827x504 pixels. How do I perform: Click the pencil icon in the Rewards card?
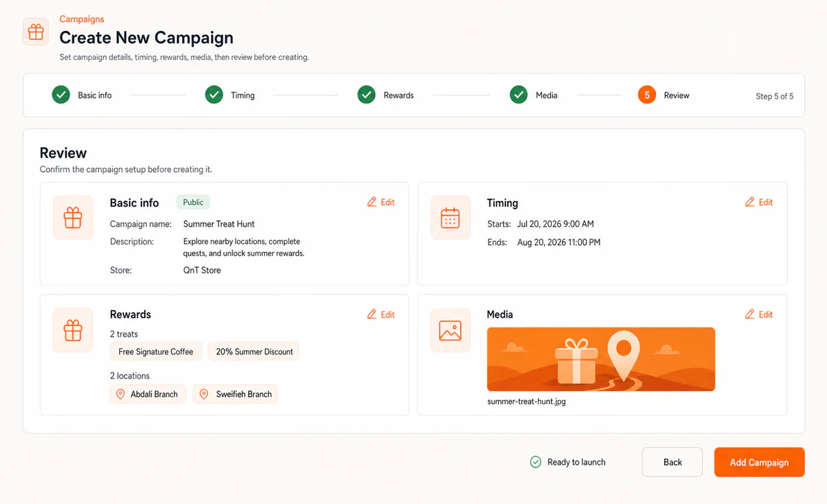pyautogui.click(x=372, y=314)
